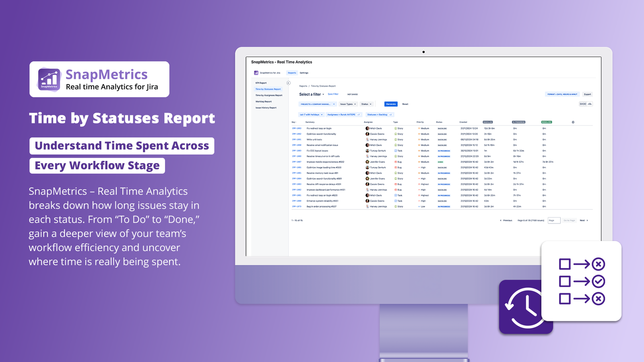Click summary "Enhance system reliability #851"
The height and width of the screenshot is (362, 644).
click(322, 201)
